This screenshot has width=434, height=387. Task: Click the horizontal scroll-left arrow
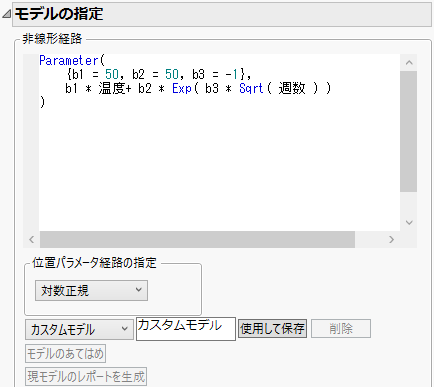pos(32,239)
